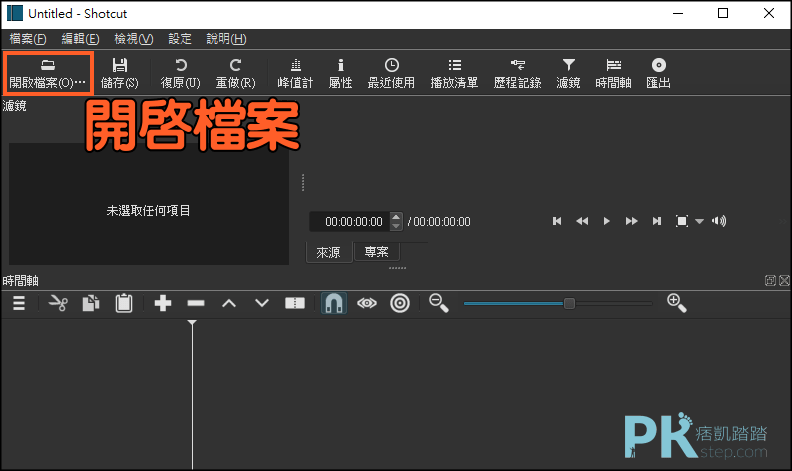
Task: Ripple delete with the minus icon
Action: coord(196,303)
